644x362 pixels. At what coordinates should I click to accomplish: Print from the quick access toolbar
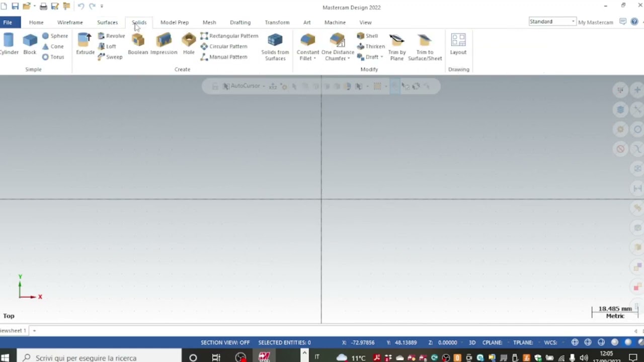pos(43,6)
